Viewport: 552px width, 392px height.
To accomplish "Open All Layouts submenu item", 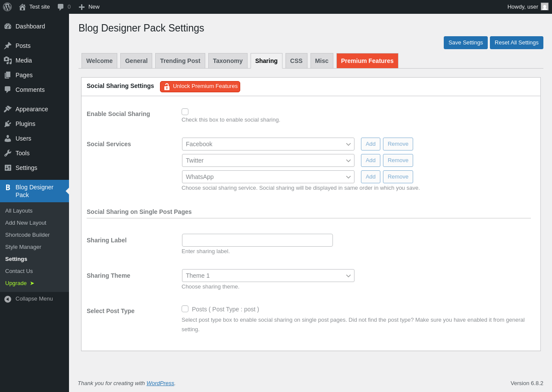I will click(x=19, y=211).
